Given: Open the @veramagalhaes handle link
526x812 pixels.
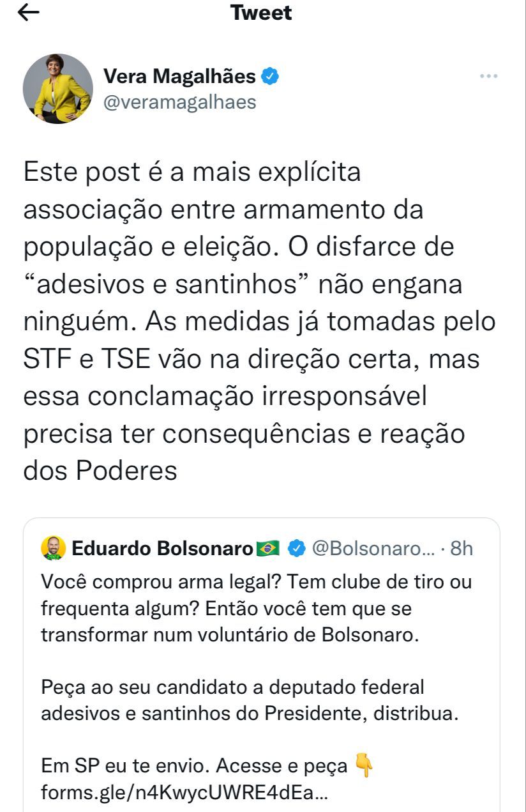Looking at the screenshot, I should tap(179, 102).
